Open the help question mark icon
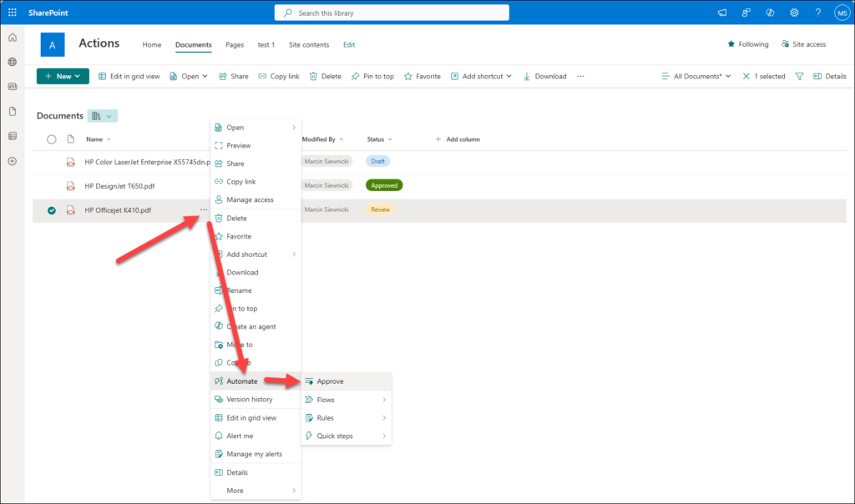The image size is (855, 504). click(x=818, y=13)
